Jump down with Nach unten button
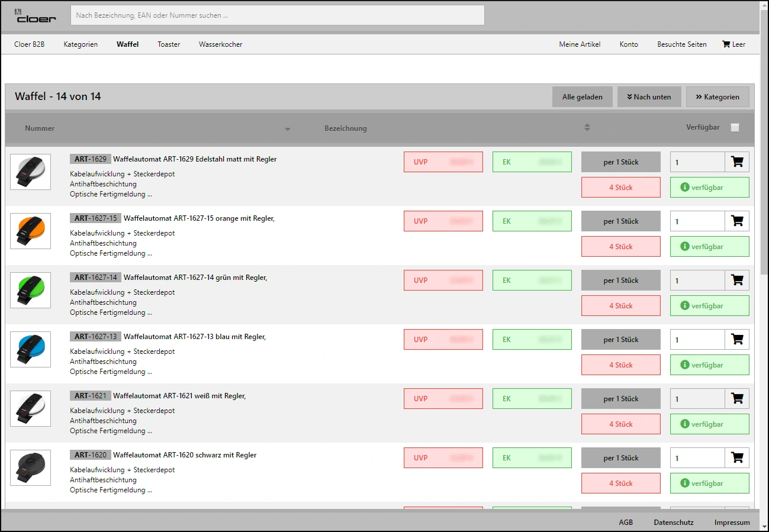Screen dimensions: 769x532 pyautogui.click(x=649, y=97)
